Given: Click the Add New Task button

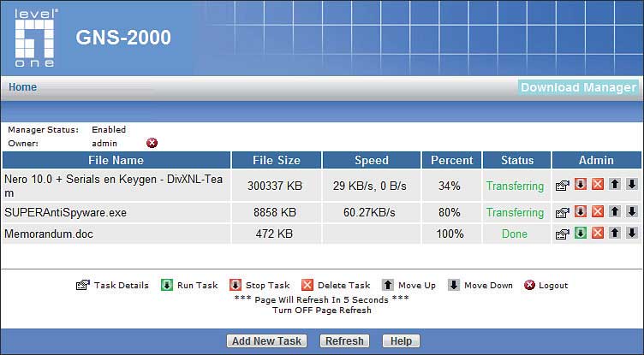Looking at the screenshot, I should coord(266,341).
